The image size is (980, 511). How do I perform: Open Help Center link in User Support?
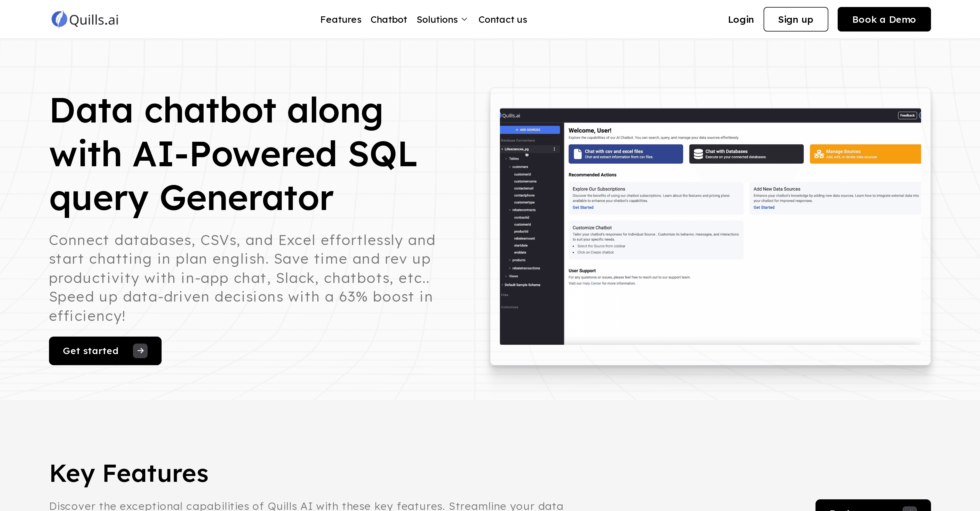[x=591, y=283]
